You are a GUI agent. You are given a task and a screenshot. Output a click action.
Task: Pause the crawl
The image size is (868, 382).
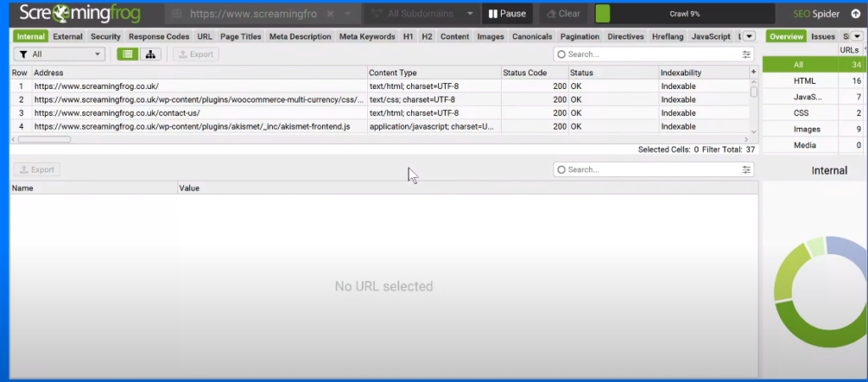click(508, 14)
